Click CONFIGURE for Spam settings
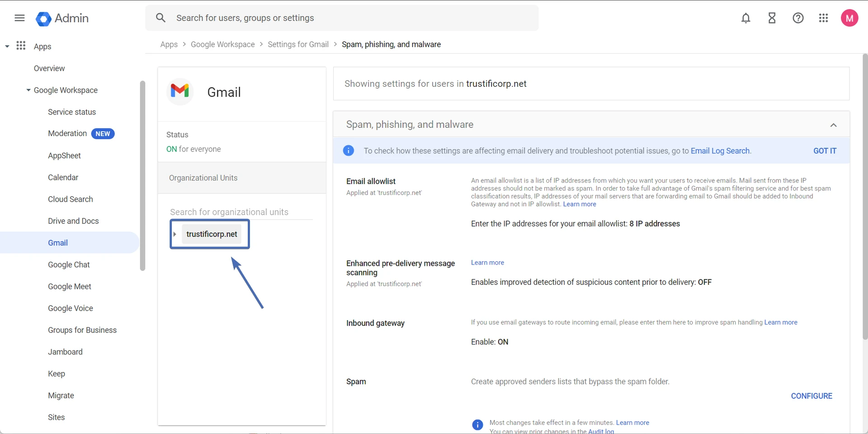 811,396
